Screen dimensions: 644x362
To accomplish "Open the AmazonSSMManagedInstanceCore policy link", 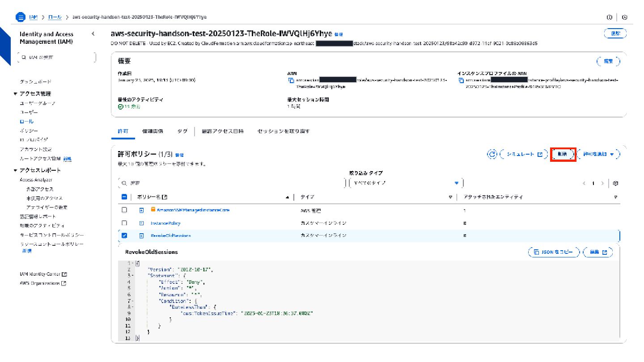I will click(193, 210).
